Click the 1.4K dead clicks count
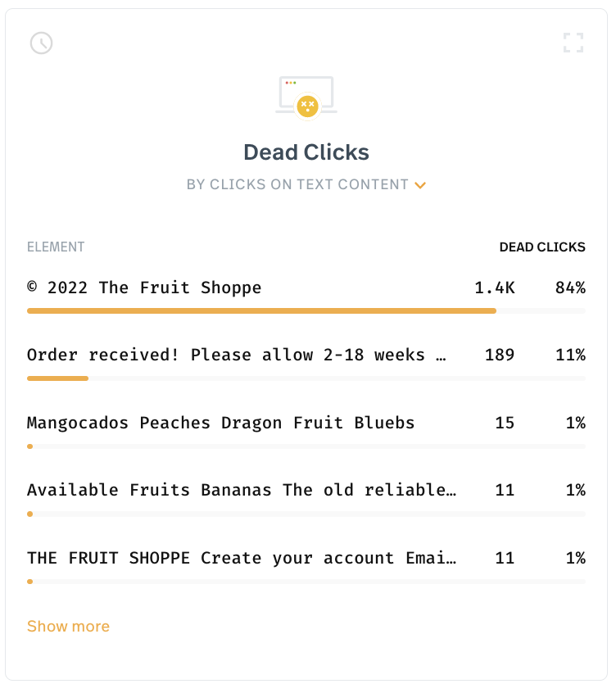Screen dimensions: 616x693 point(495,288)
